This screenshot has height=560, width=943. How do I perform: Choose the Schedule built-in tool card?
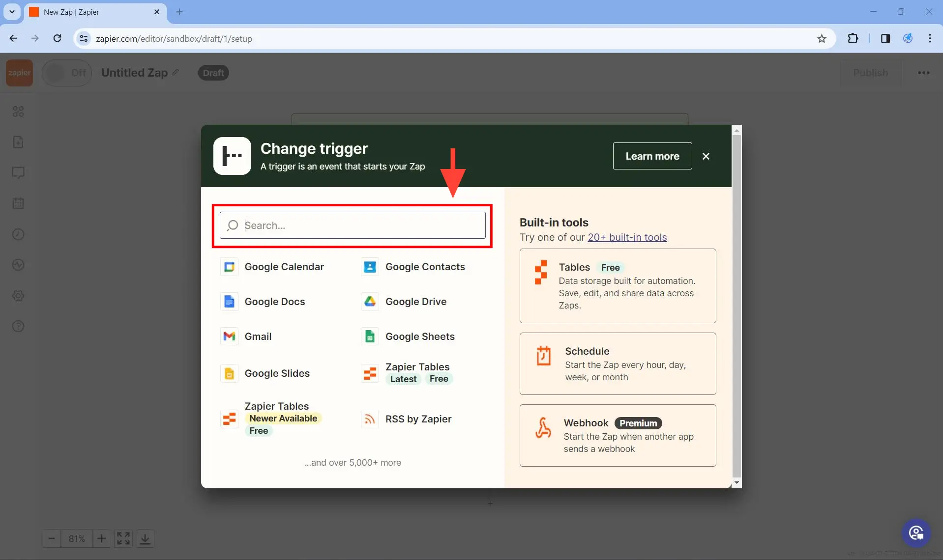[618, 364]
